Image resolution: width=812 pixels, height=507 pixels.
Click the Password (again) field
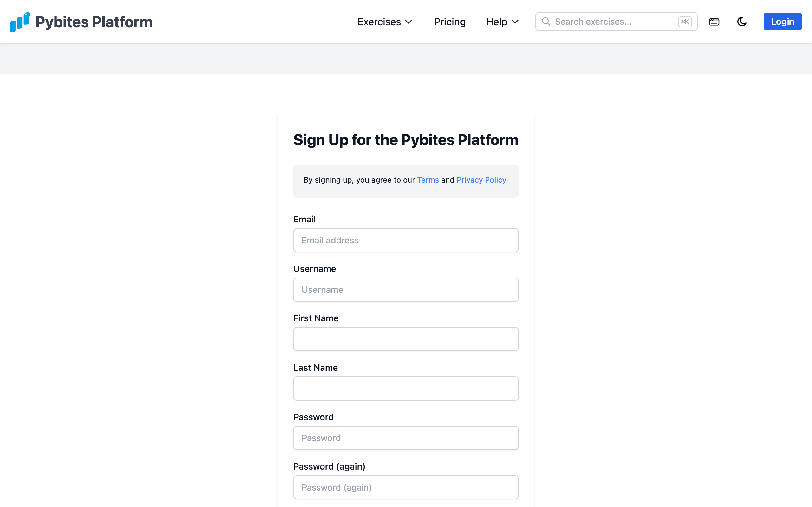(x=406, y=487)
